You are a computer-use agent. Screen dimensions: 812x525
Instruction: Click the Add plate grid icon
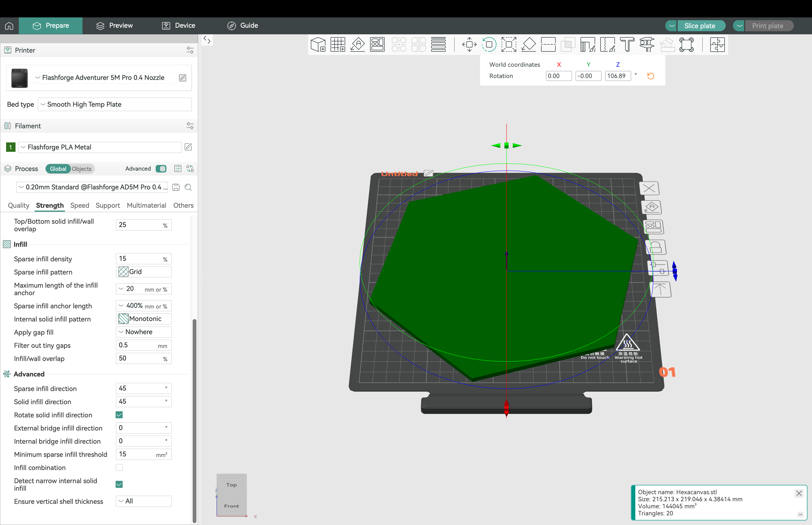tap(338, 45)
